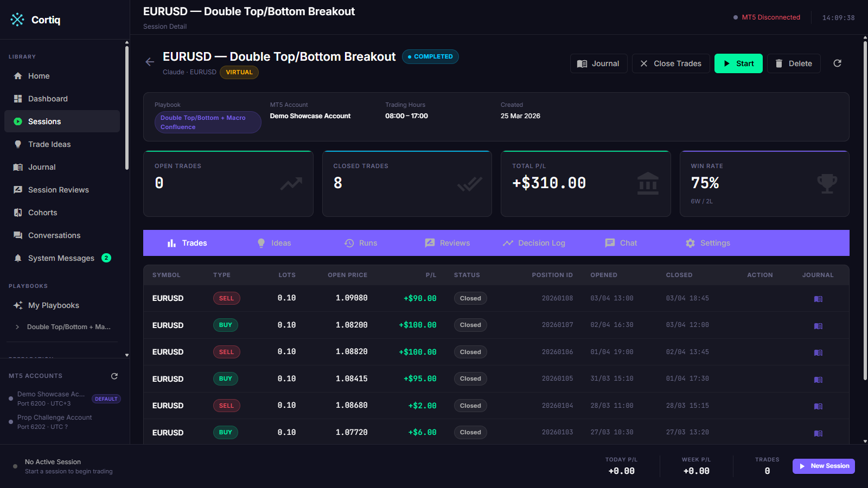Refresh MT5 Accounts list icon
The image size is (868, 488).
(x=114, y=376)
